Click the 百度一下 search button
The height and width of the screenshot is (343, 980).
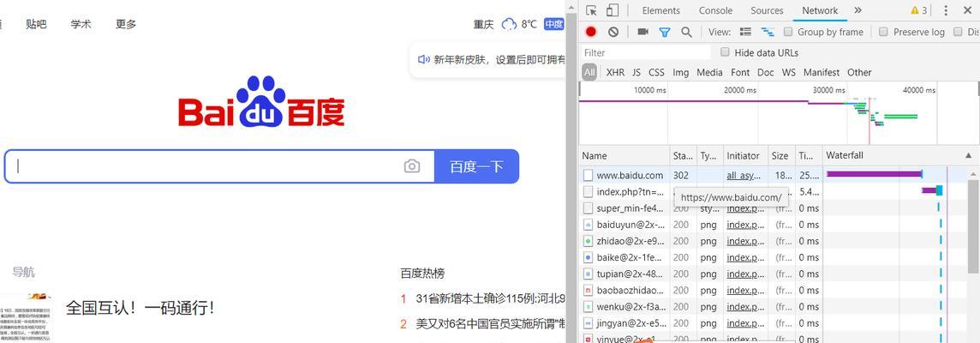coord(477,166)
